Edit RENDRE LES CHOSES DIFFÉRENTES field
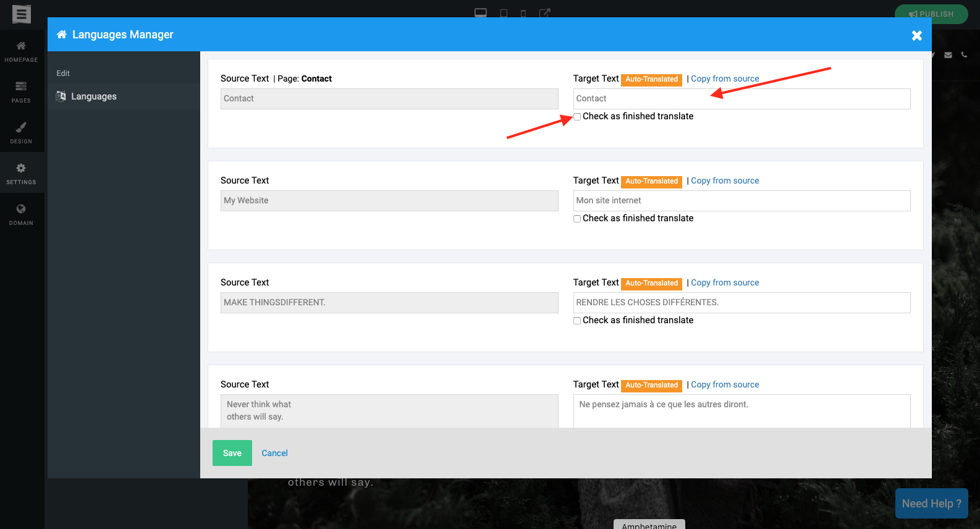The width and height of the screenshot is (980, 529). pos(741,303)
